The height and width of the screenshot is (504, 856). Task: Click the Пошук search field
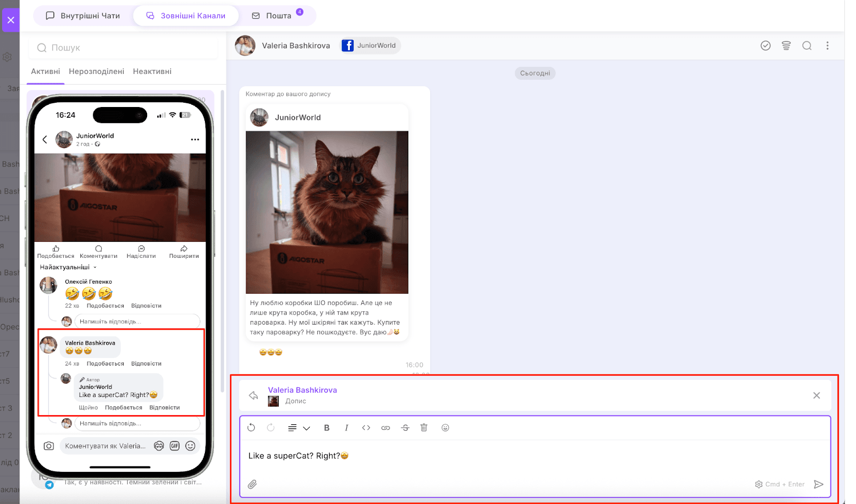tap(123, 48)
